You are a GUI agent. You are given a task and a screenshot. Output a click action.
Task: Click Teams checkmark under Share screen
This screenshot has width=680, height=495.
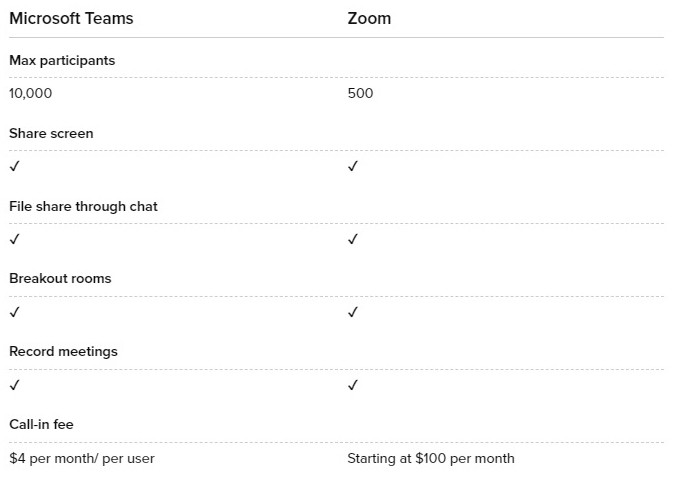click(14, 166)
